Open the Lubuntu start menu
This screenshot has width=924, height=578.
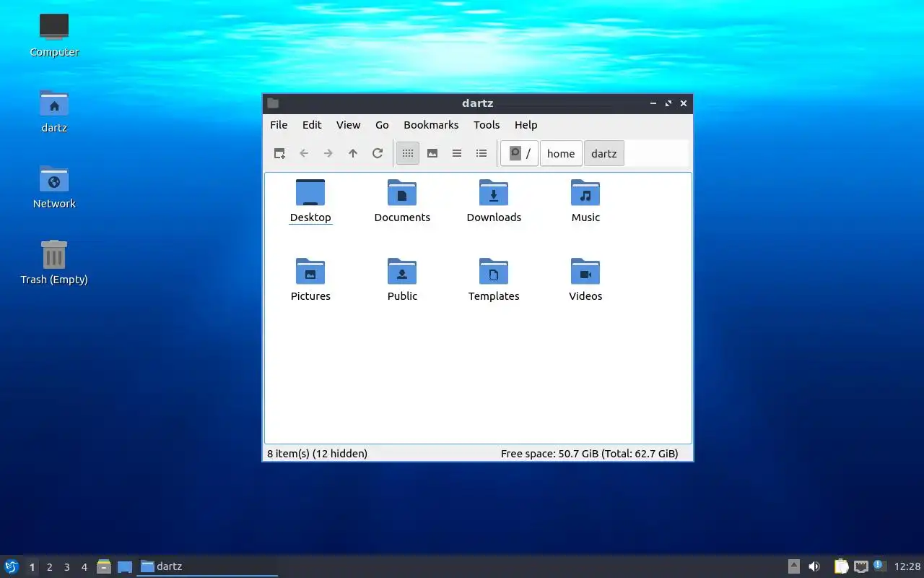(x=11, y=566)
